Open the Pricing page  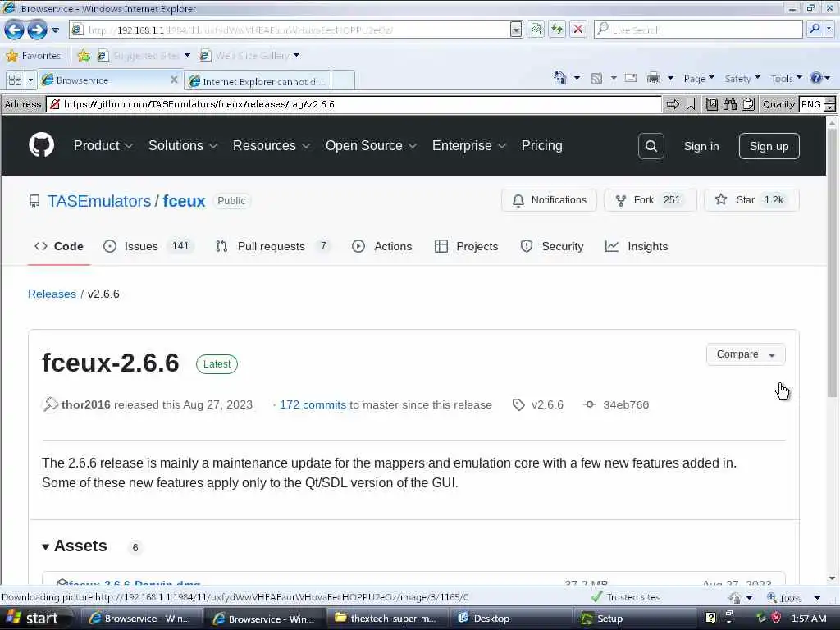coord(541,146)
